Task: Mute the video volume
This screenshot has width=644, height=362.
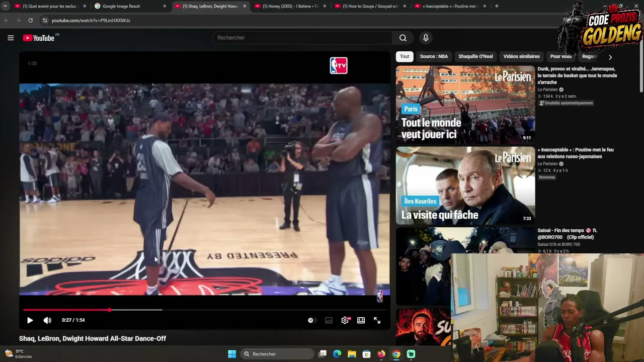Action: pos(47,320)
